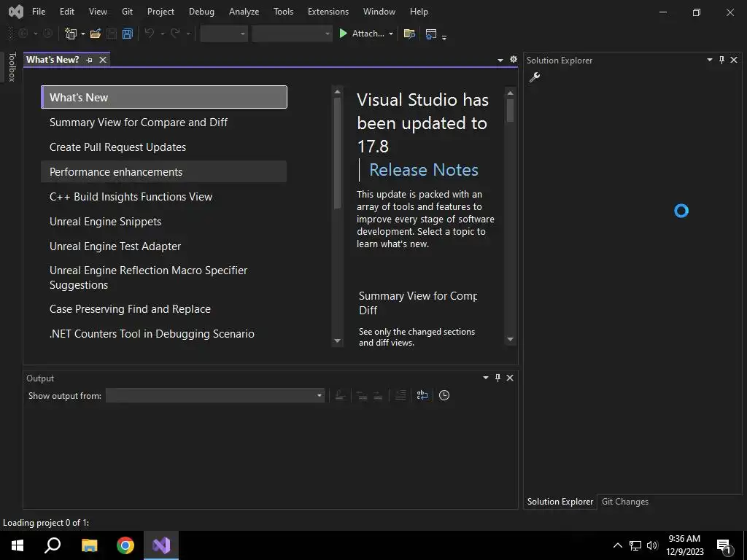Viewport: 747px width, 560px height.
Task: Open the Analyze menu
Action: click(244, 12)
